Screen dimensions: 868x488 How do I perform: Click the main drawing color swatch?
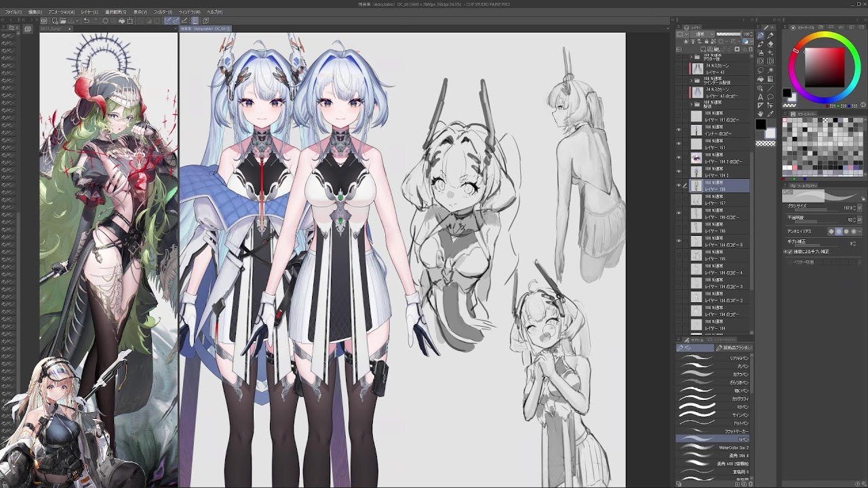761,124
